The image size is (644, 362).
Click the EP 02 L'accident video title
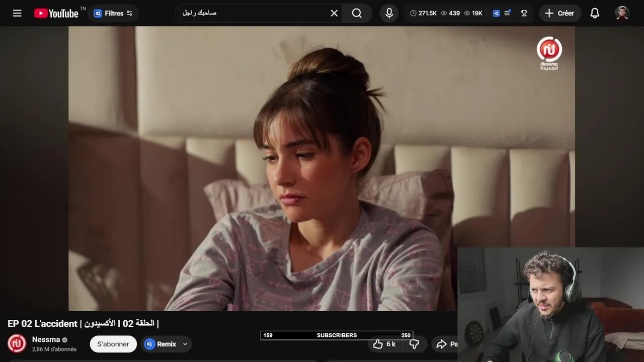click(x=83, y=323)
